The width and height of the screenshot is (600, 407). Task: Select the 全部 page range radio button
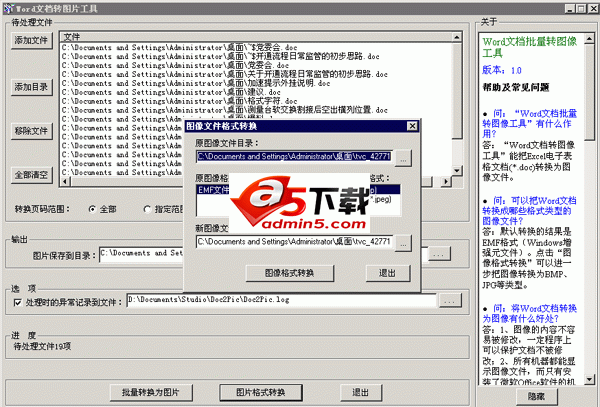(92, 209)
